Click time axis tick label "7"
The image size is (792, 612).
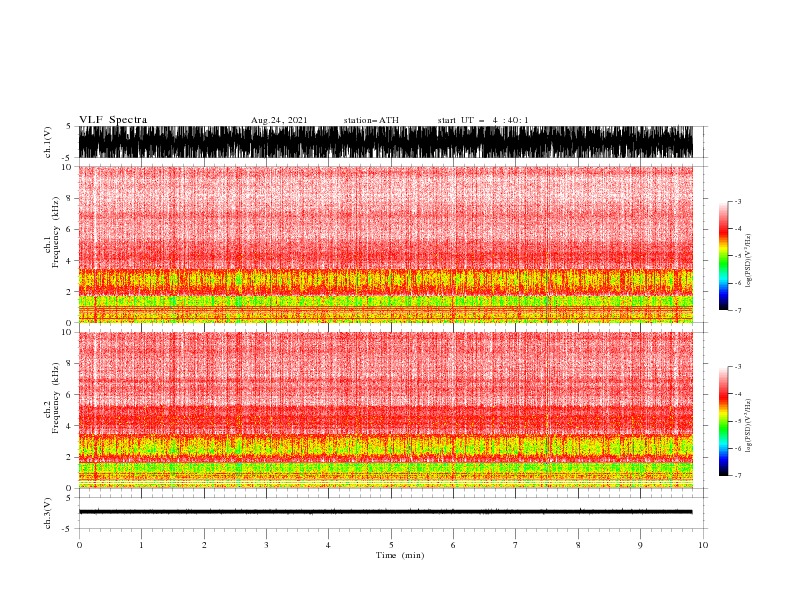point(515,545)
